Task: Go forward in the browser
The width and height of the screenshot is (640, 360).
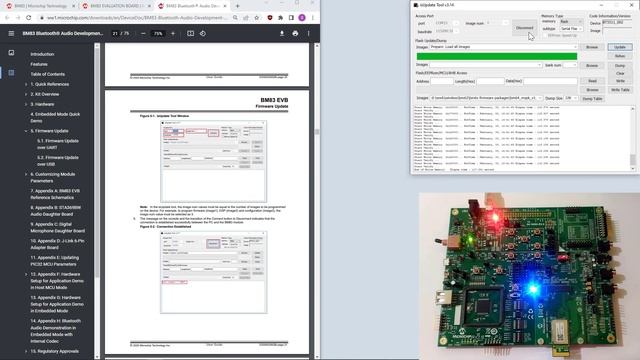Action: pos(18,18)
